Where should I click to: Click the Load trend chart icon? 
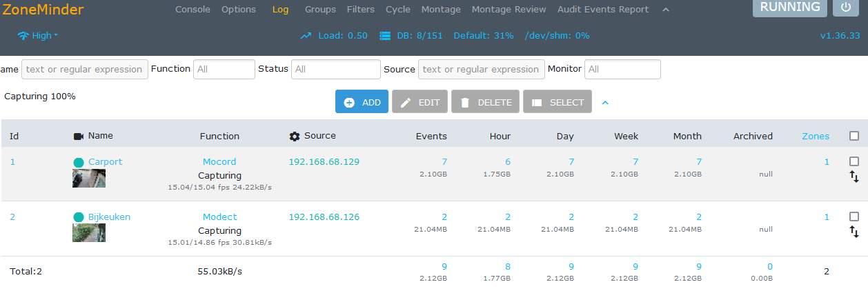tap(306, 35)
